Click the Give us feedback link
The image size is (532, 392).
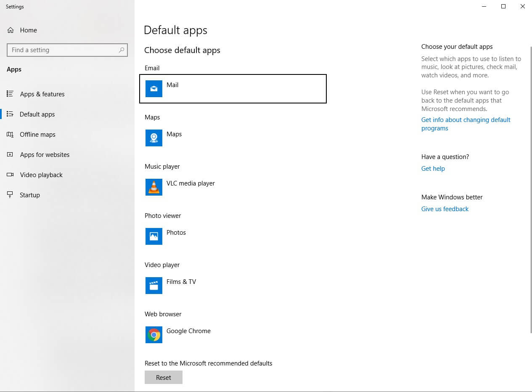tap(445, 209)
